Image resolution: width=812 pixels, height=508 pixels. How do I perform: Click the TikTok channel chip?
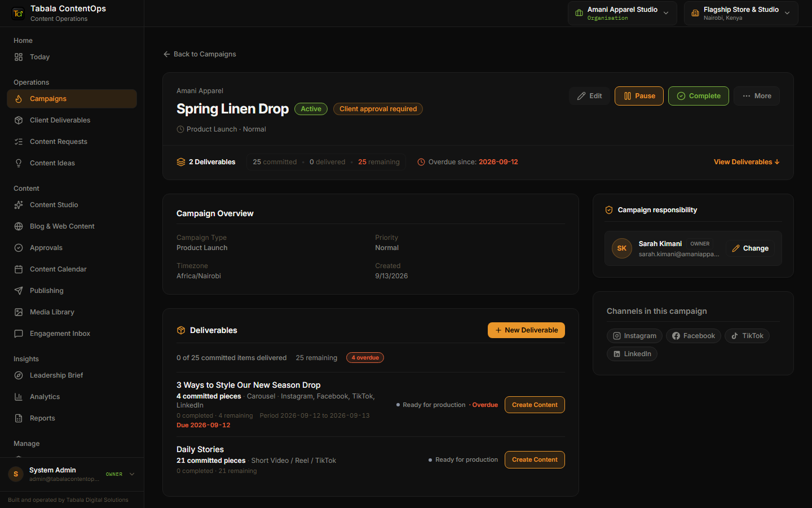(747, 336)
